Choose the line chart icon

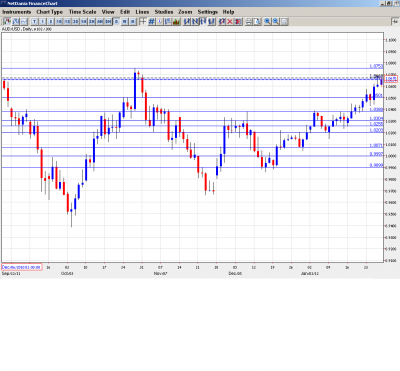pyautogui.click(x=24, y=22)
